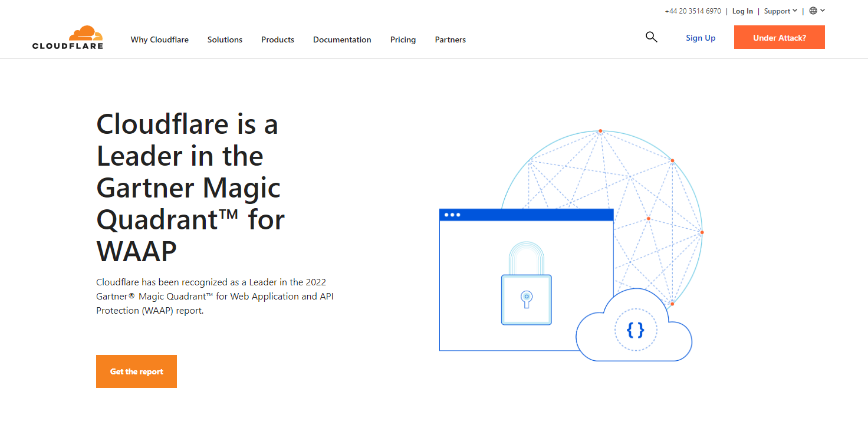This screenshot has width=868, height=441.
Task: Click the globe language icon
Action: [813, 11]
